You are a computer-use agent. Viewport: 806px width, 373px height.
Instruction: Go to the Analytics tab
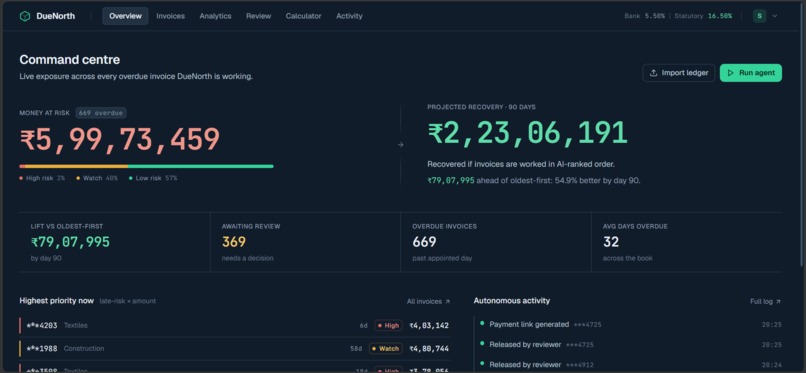(x=215, y=16)
